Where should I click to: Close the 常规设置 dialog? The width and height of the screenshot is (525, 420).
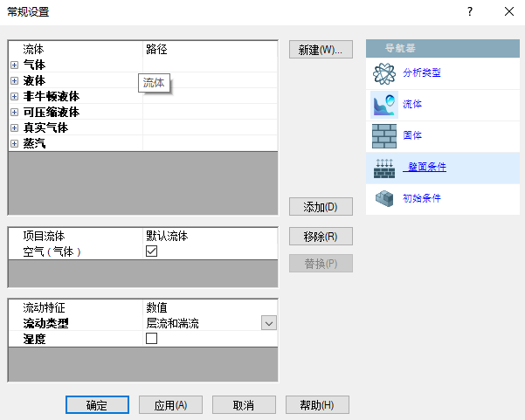509,11
